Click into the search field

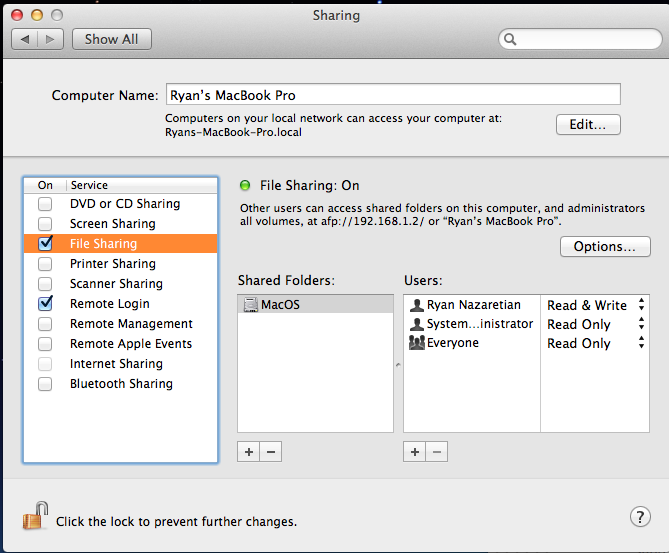580,39
